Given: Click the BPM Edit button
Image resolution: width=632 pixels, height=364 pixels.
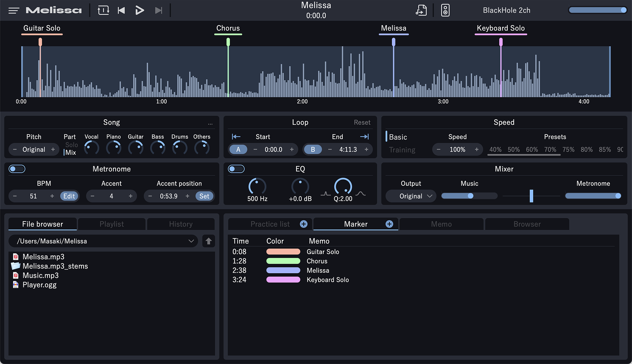Looking at the screenshot, I should [x=69, y=196].
